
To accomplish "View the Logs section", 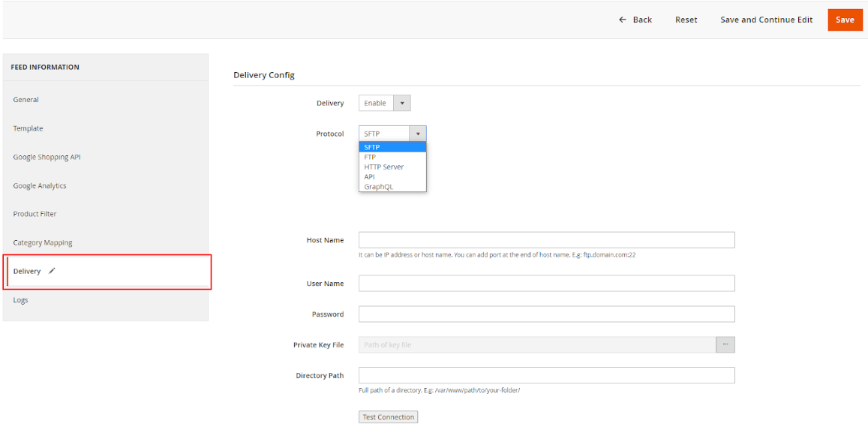I will [x=21, y=300].
